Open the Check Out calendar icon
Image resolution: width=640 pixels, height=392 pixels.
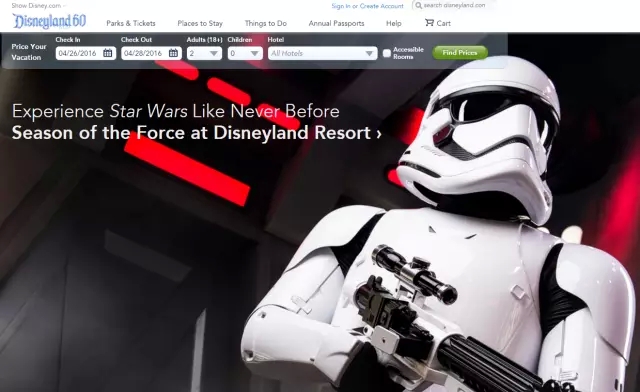pos(173,53)
